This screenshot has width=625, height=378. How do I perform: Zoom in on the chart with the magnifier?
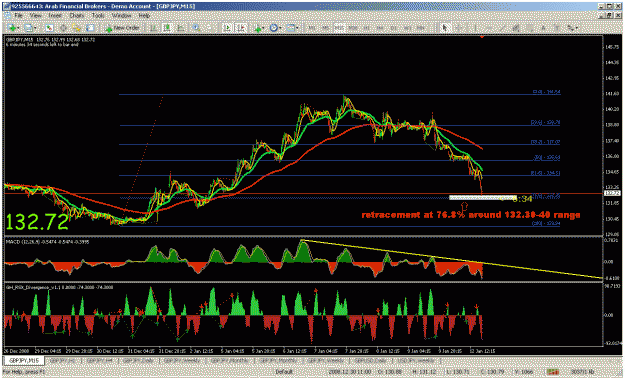pos(196,28)
